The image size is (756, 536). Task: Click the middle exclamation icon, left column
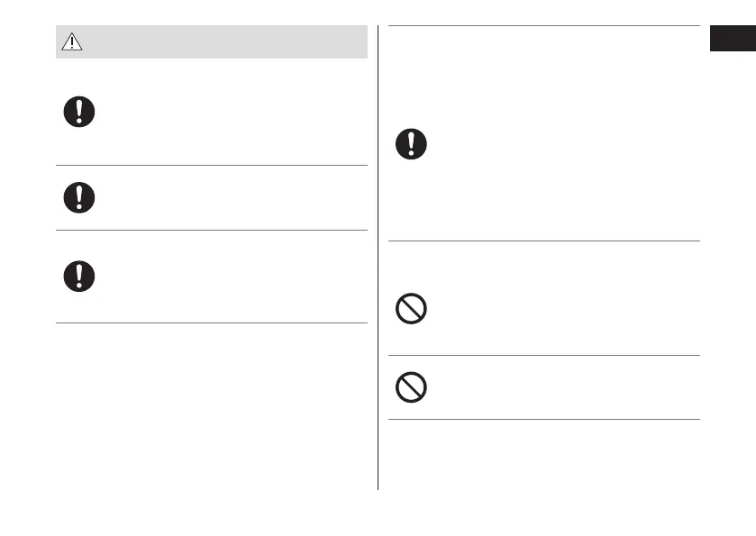(x=79, y=196)
